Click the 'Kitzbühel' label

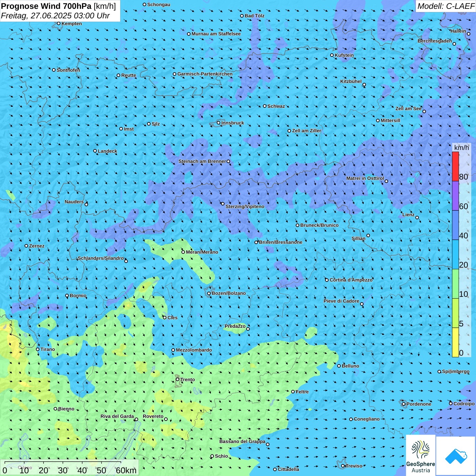point(351,81)
